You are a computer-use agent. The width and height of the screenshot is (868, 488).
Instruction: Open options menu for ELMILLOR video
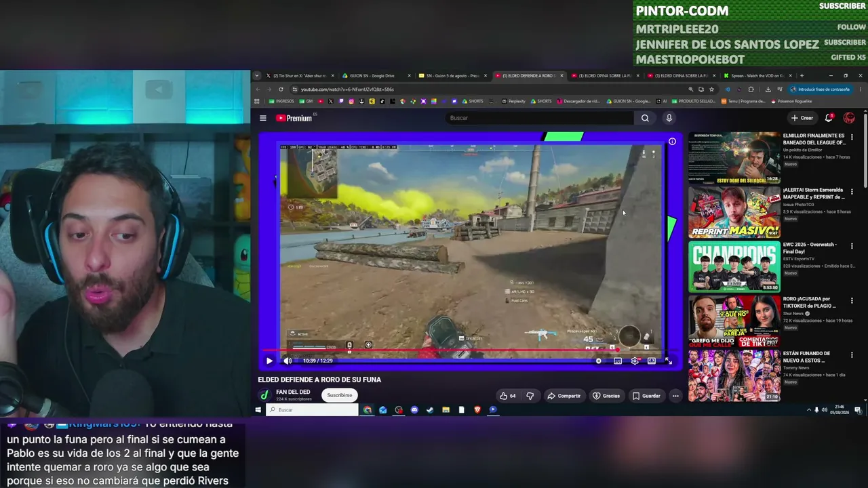[852, 137]
